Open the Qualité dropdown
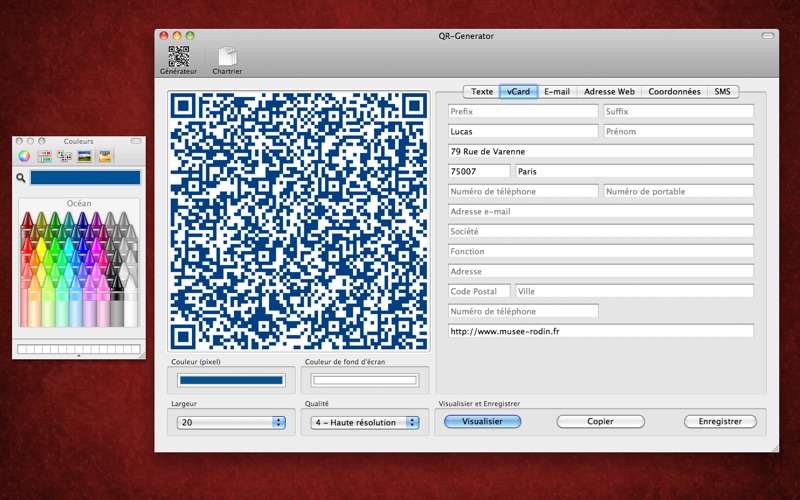800x500 pixels. click(365, 422)
